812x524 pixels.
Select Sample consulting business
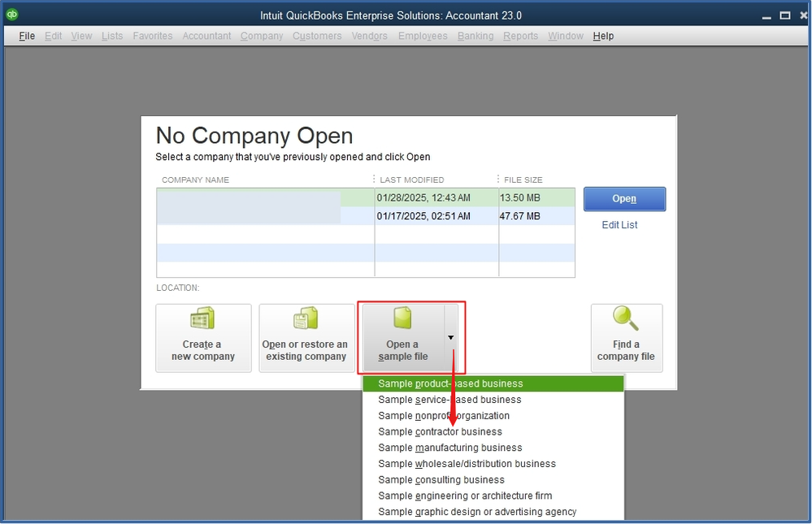pos(493,480)
